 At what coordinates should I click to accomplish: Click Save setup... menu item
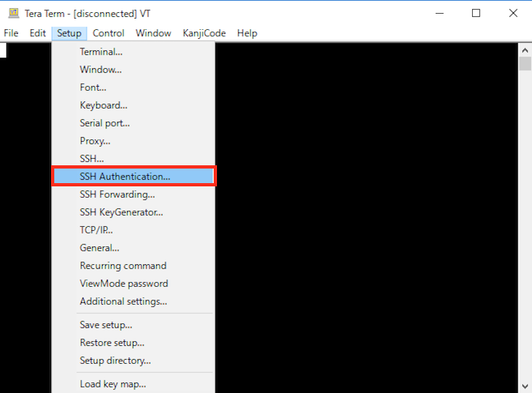click(x=106, y=325)
